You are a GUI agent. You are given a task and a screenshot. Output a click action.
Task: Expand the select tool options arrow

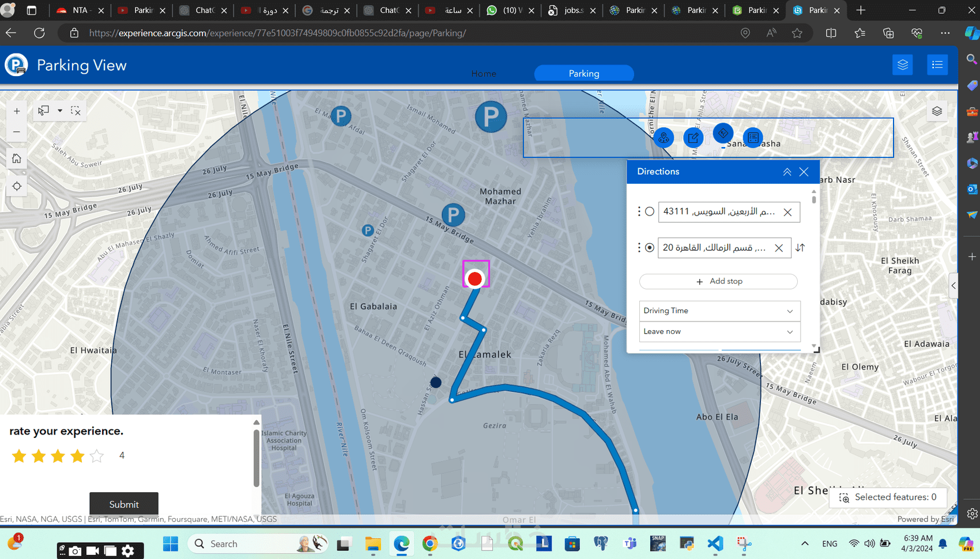(x=60, y=111)
